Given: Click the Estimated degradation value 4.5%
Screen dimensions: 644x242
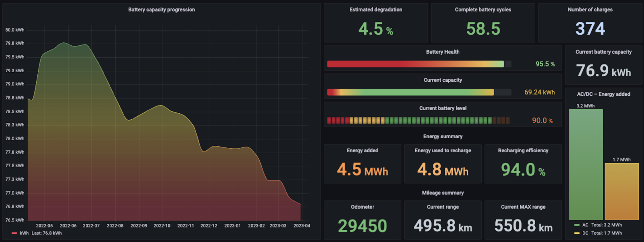Looking at the screenshot, I should pyautogui.click(x=375, y=29).
